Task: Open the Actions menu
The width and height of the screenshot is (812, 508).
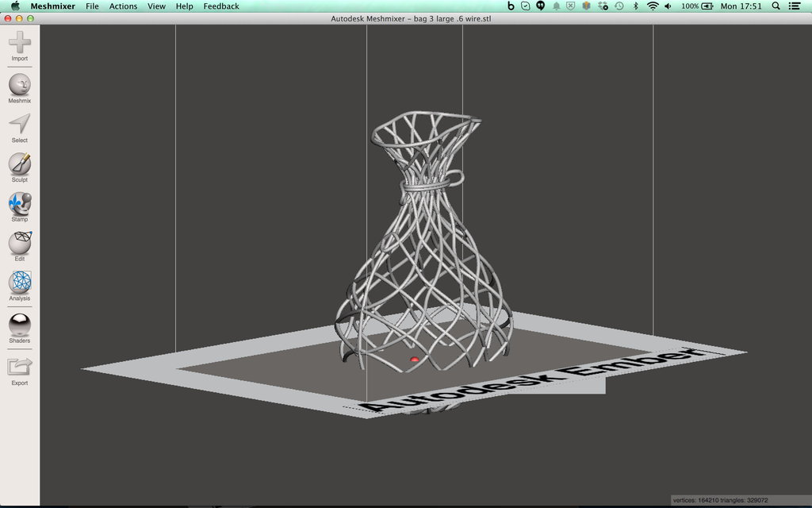Action: pyautogui.click(x=123, y=6)
